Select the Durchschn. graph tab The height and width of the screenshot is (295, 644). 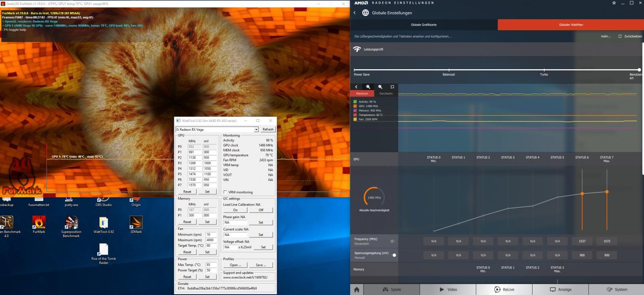(x=386, y=93)
